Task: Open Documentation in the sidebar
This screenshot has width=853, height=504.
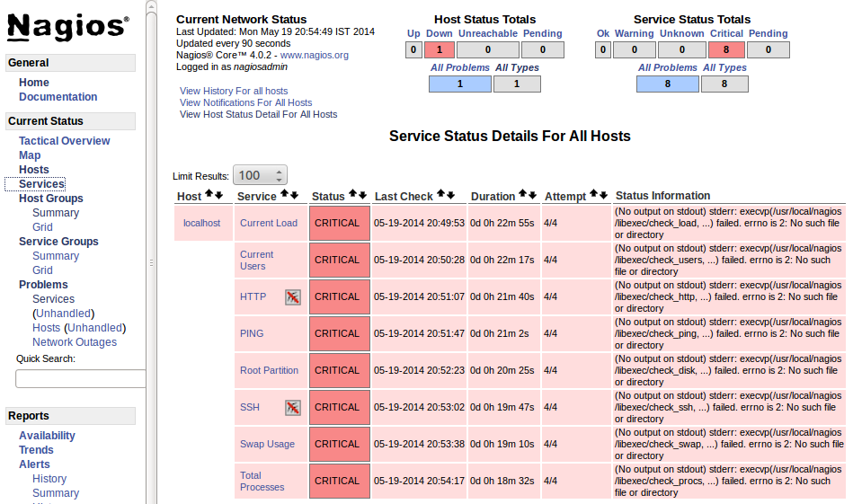Action: coord(58,97)
